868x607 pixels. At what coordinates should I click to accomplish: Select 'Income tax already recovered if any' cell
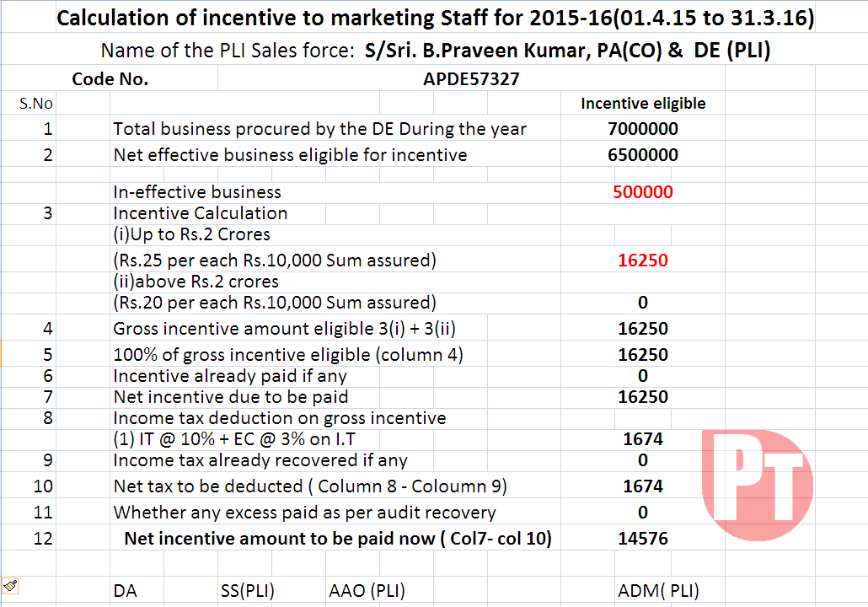[x=260, y=460]
